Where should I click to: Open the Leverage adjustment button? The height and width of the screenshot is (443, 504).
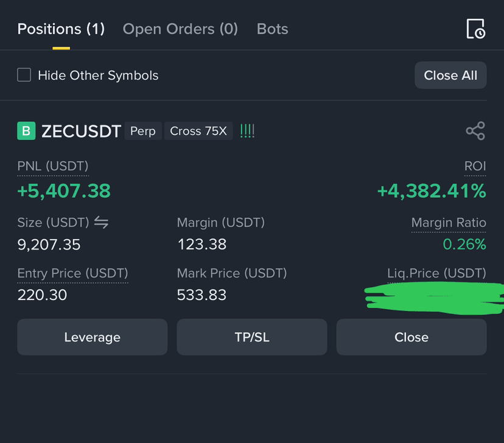point(93,337)
